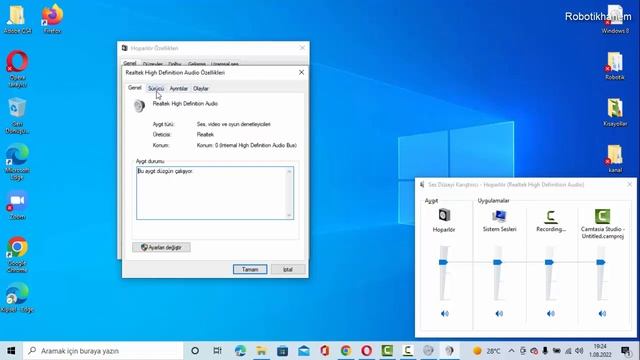The height and width of the screenshot is (360, 640).
Task: Select the Olaylar tab
Action: pyautogui.click(x=201, y=89)
